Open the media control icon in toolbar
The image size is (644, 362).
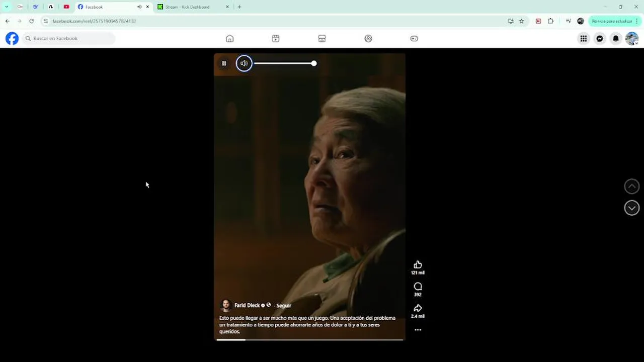coord(569,21)
